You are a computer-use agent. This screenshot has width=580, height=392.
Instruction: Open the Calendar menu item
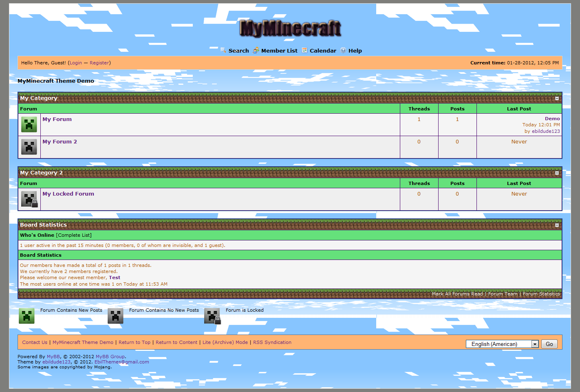pos(323,51)
